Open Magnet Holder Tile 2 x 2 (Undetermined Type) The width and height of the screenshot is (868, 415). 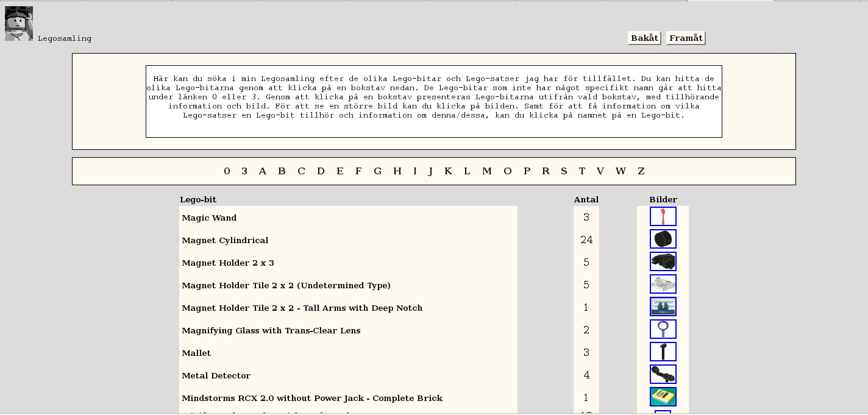(x=286, y=285)
